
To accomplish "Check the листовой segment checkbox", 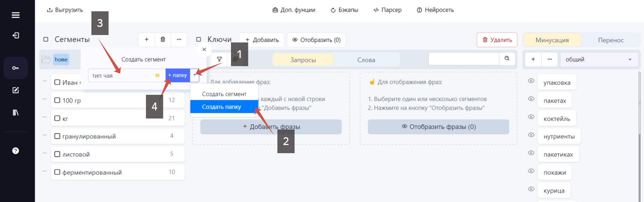I will click(x=57, y=154).
